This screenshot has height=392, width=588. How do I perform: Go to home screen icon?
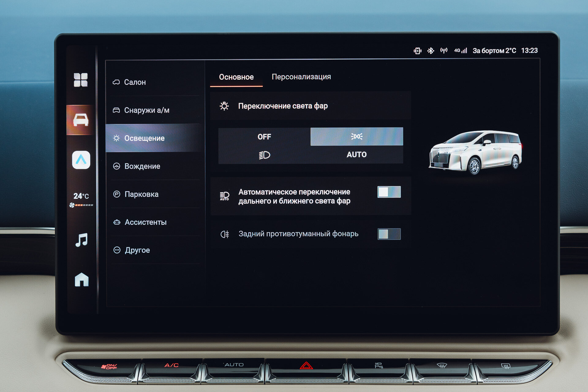click(81, 280)
